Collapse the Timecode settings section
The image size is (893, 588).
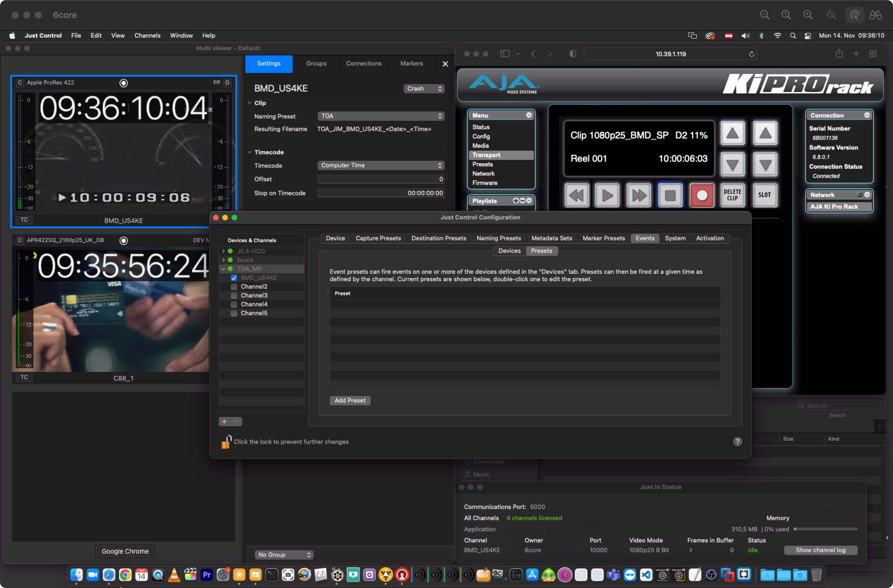pos(249,152)
